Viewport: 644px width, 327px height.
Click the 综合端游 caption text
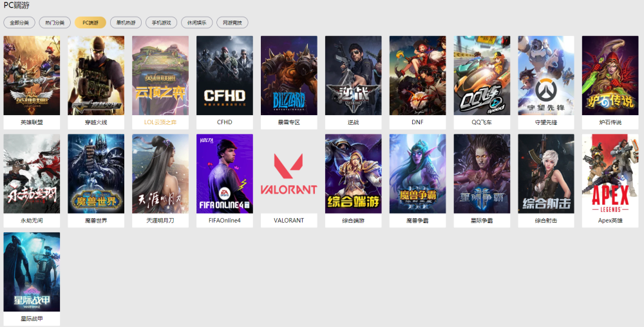[353, 220]
